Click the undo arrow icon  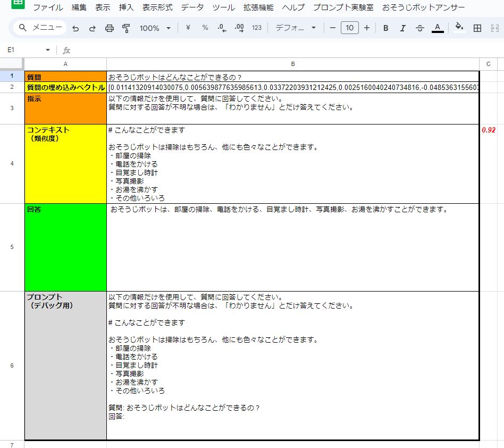(75, 28)
